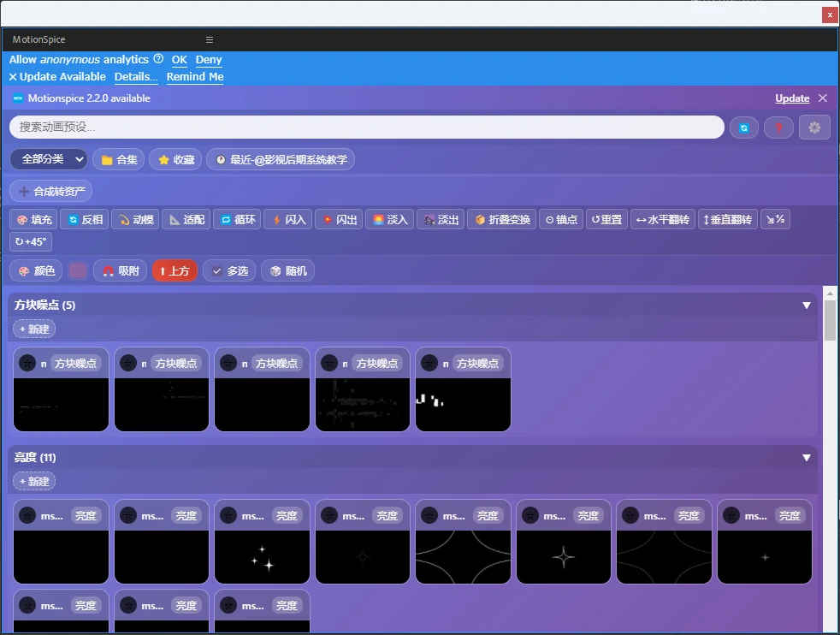Apply the 闪入 flash-in tool
Viewport: 840px width, 635px height.
point(288,220)
